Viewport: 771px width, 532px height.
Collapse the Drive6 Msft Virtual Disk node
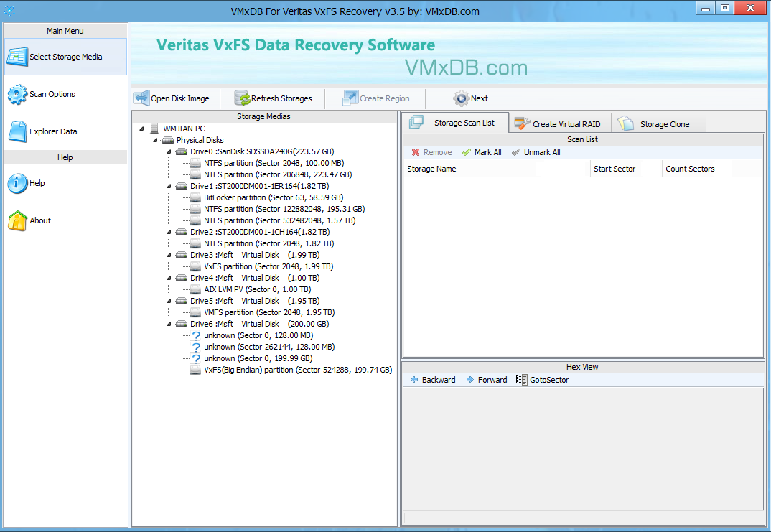pos(169,324)
